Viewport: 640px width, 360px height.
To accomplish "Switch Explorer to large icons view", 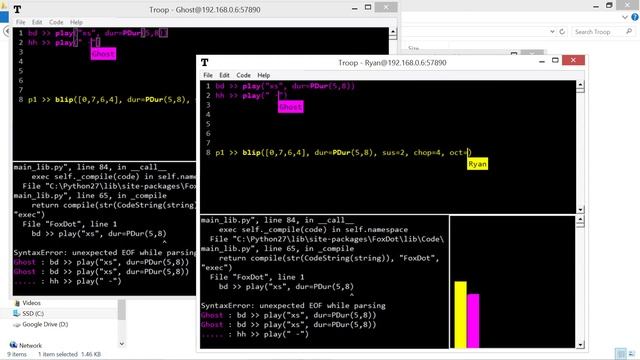I will point(632,353).
